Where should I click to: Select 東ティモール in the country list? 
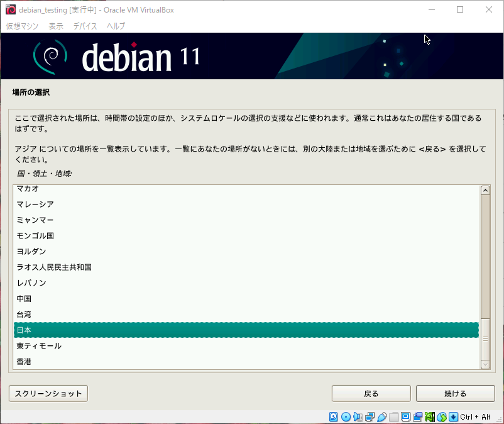click(246, 346)
